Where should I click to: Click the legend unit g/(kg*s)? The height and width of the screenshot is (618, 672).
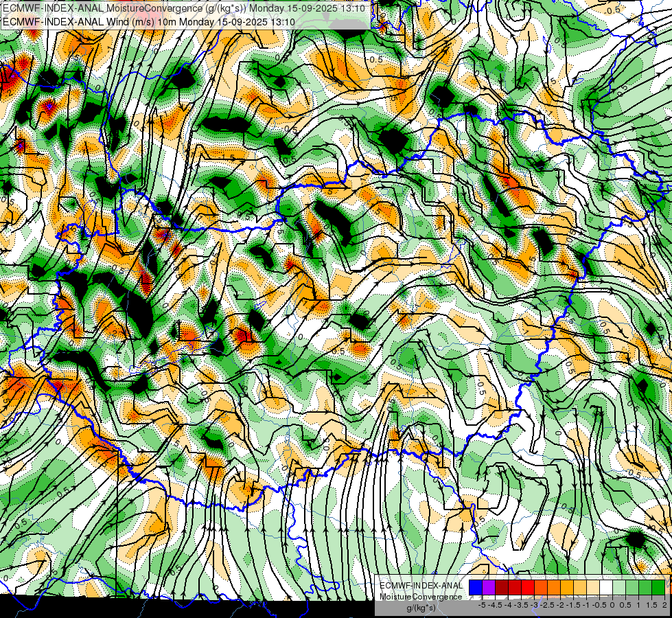click(x=421, y=608)
